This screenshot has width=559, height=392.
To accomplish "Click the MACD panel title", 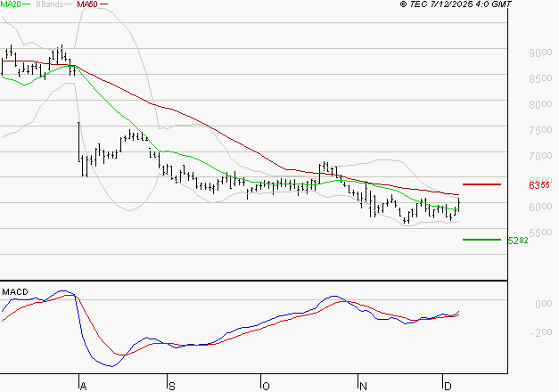I will (x=15, y=292).
